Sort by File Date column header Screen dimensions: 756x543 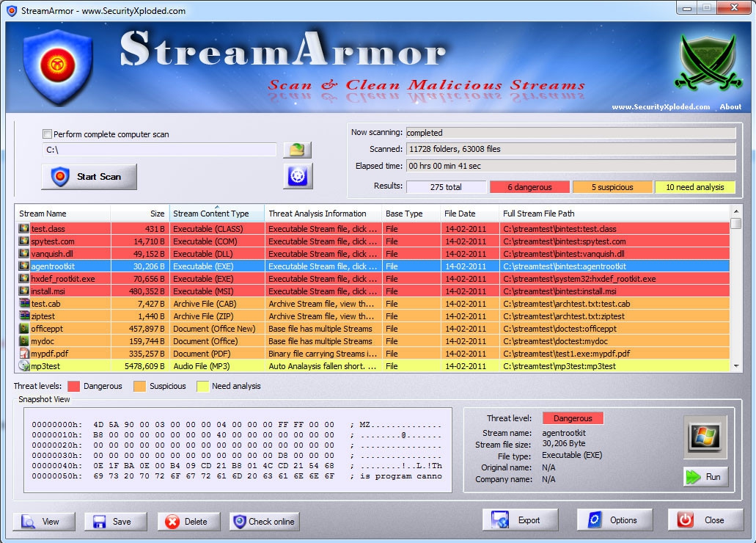469,214
